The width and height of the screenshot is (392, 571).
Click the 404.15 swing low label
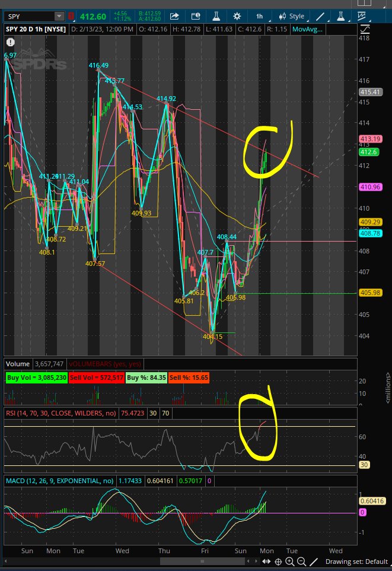point(212,337)
